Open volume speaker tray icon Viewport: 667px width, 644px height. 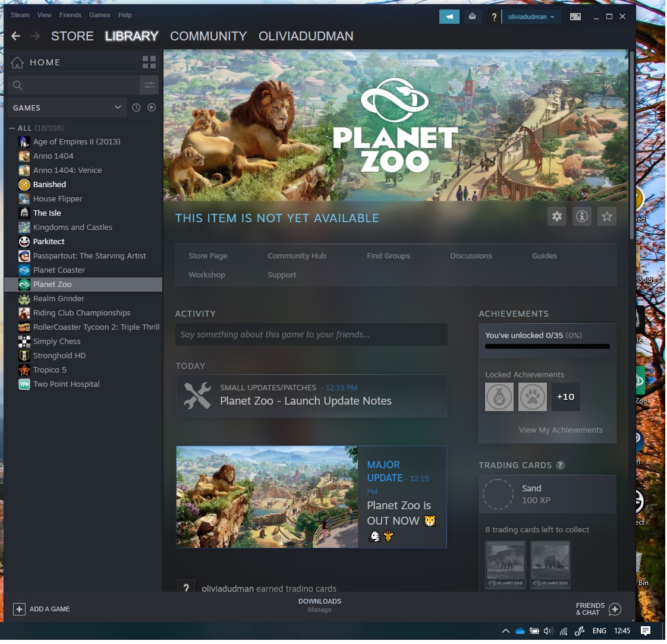tap(548, 631)
